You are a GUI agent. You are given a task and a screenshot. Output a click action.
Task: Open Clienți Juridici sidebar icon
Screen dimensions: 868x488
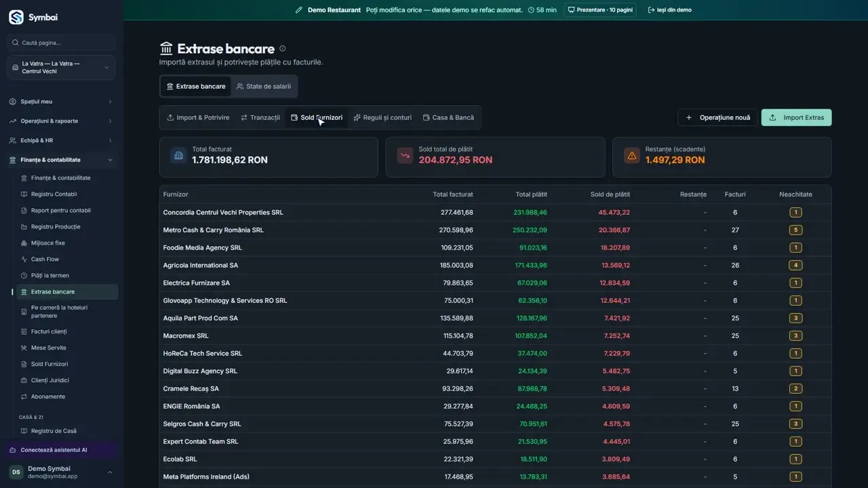[x=24, y=381]
